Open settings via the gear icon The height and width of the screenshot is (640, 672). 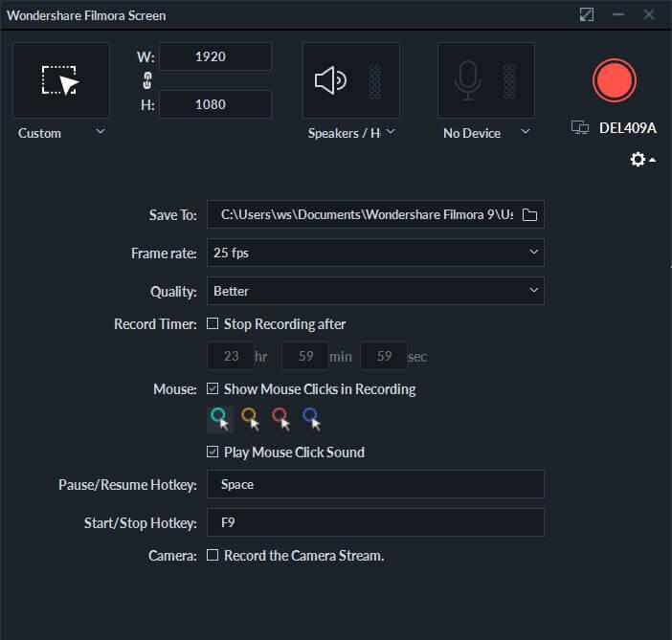tap(638, 160)
